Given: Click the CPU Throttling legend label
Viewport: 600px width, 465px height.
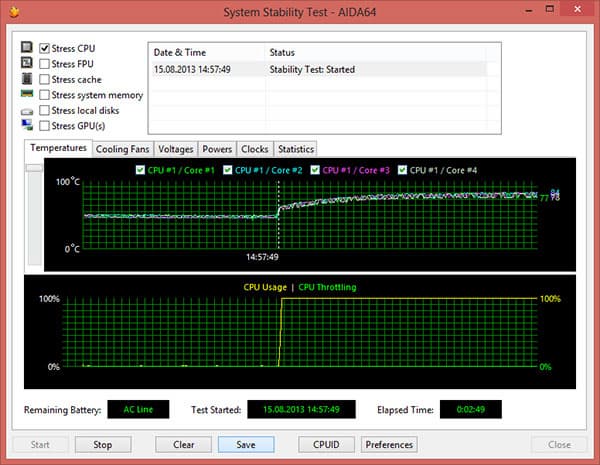Looking at the screenshot, I should click(327, 287).
